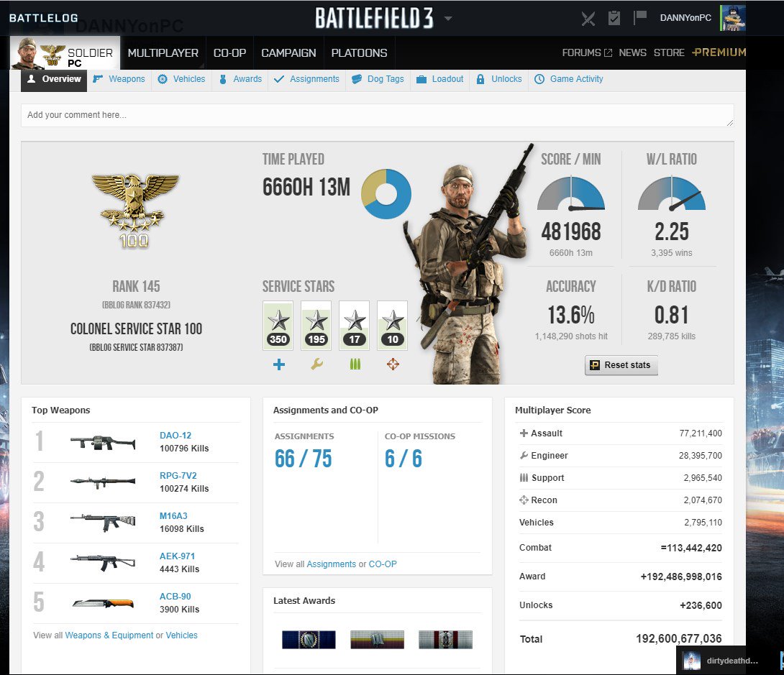Switch to the Unlocks tab

pyautogui.click(x=499, y=79)
